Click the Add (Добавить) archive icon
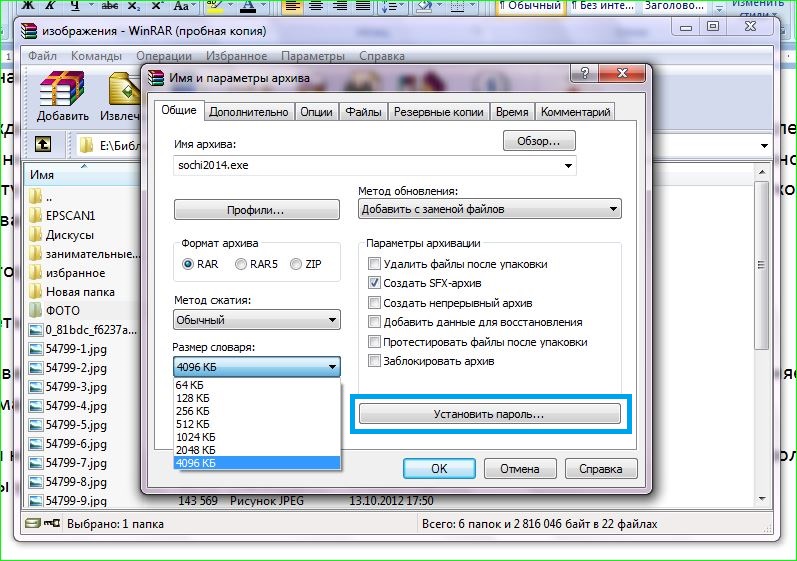Viewport: 797px width, 561px height. click(62, 89)
